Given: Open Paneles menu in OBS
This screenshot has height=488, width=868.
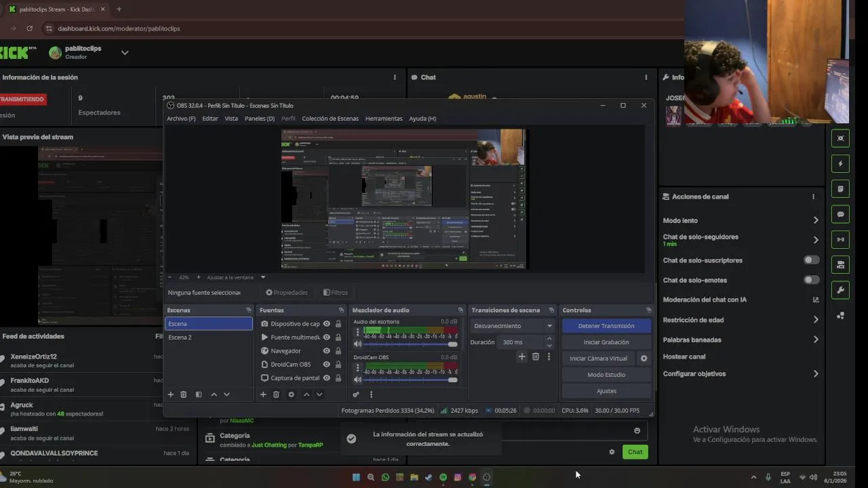Looking at the screenshot, I should coord(260,119).
